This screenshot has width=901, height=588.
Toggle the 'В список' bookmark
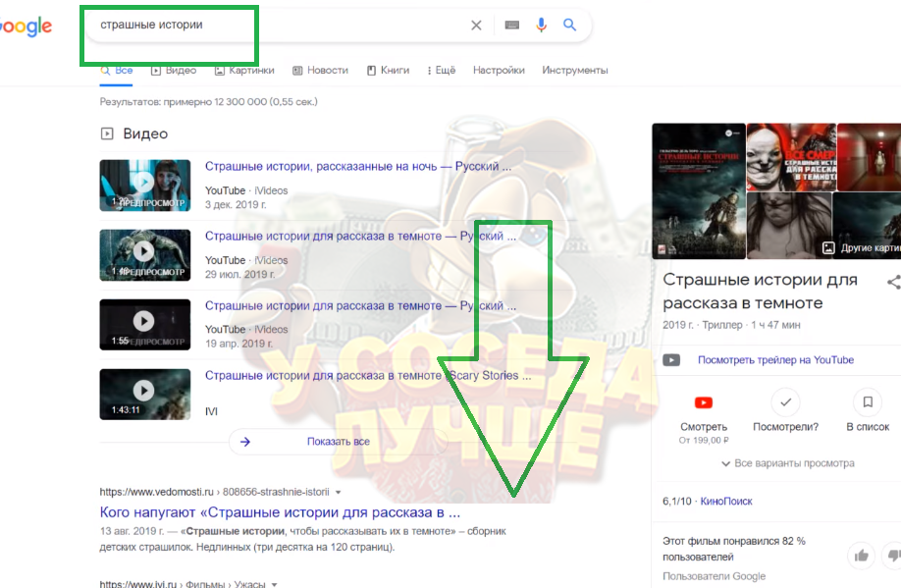click(867, 401)
